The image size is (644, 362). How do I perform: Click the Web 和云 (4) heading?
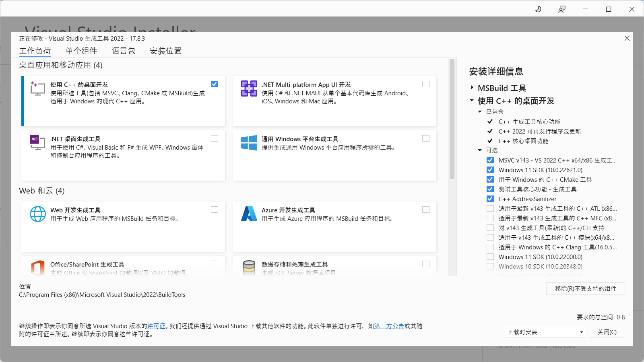click(x=42, y=191)
